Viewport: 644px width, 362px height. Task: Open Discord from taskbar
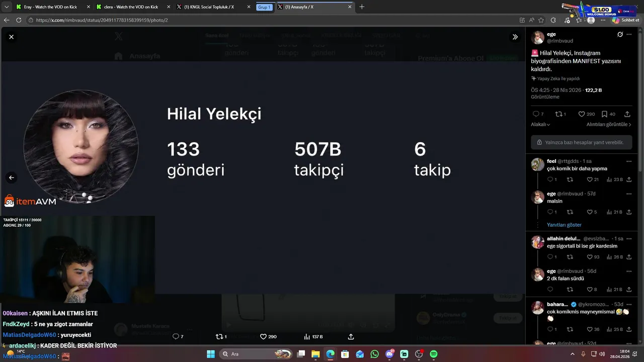click(389, 354)
